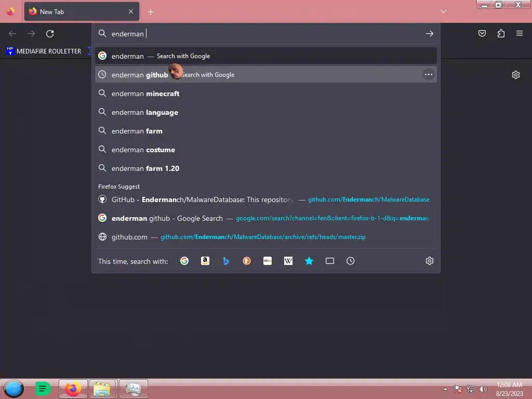The image size is (532, 399).
Task: Click the Firefox taskbar button
Action: (73, 389)
